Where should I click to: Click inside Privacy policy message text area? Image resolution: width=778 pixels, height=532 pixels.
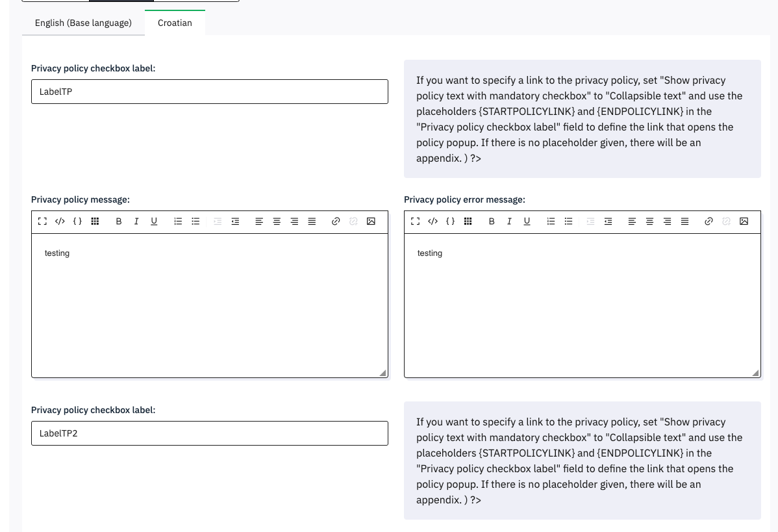(x=209, y=305)
